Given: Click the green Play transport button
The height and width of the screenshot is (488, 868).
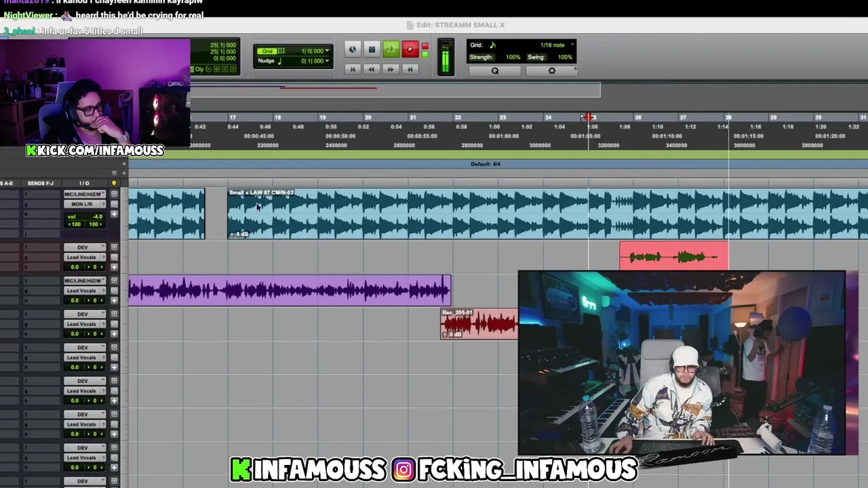Looking at the screenshot, I should [x=391, y=49].
